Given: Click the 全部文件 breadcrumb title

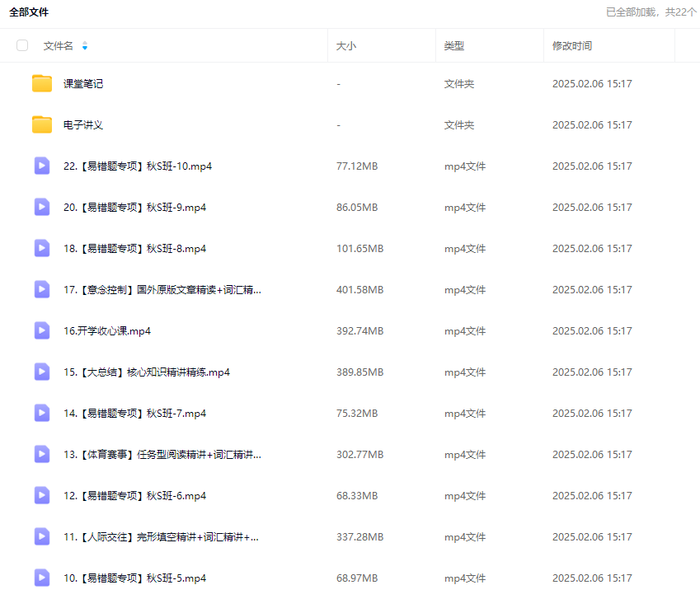Looking at the screenshot, I should point(29,12).
